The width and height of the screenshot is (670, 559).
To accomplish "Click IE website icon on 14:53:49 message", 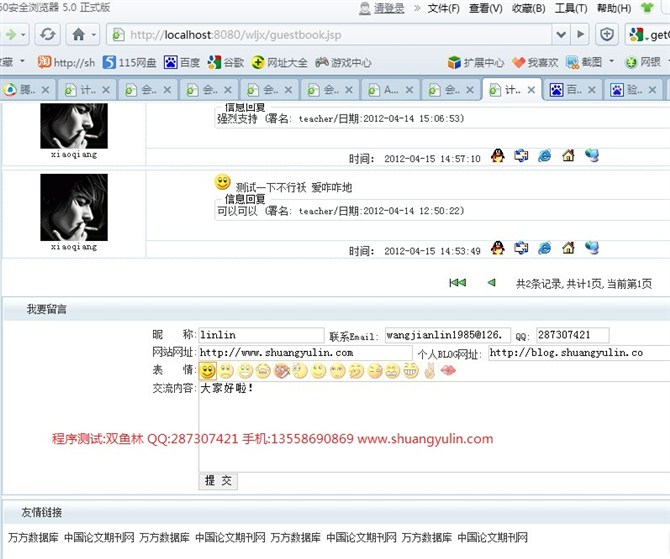I will coord(544,248).
